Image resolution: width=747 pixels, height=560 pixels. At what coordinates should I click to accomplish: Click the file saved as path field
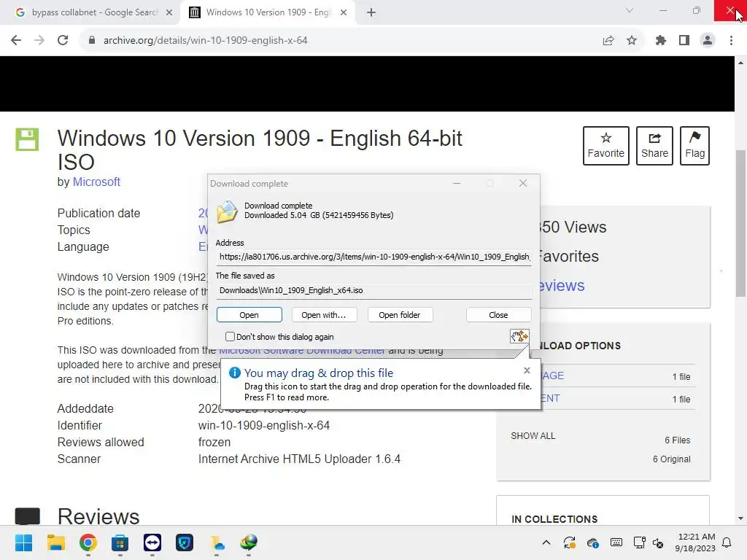(374, 290)
